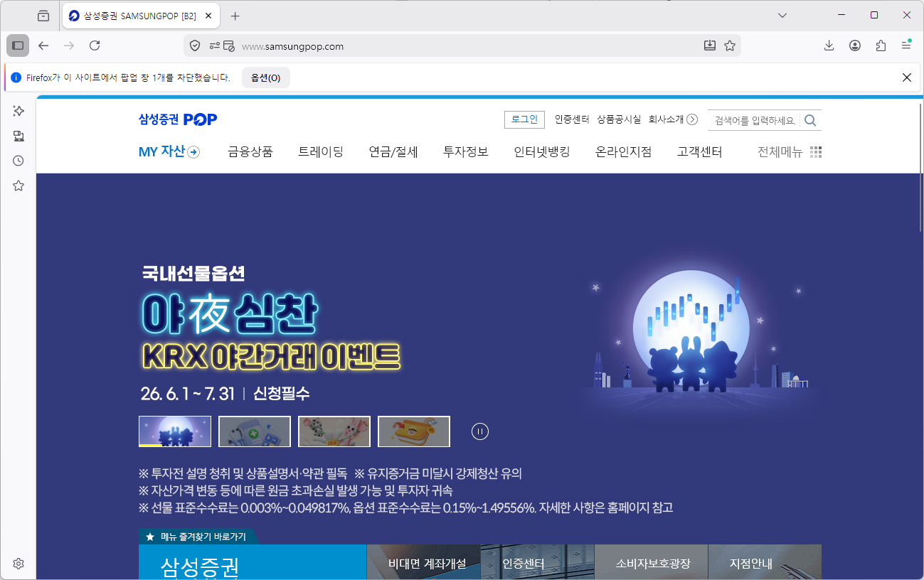Open popup blocker 옵션(O) button
Image resolution: width=924 pixels, height=580 pixels.
(x=266, y=77)
